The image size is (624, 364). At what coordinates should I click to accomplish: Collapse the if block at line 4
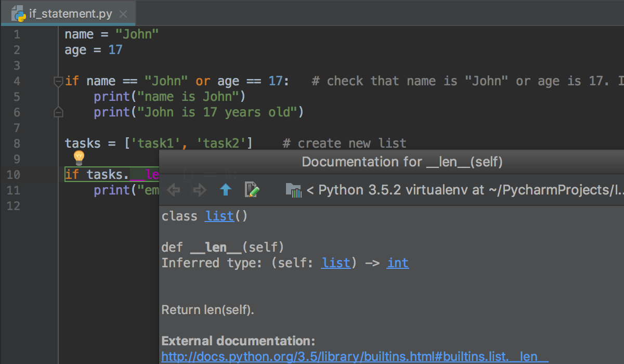[58, 81]
